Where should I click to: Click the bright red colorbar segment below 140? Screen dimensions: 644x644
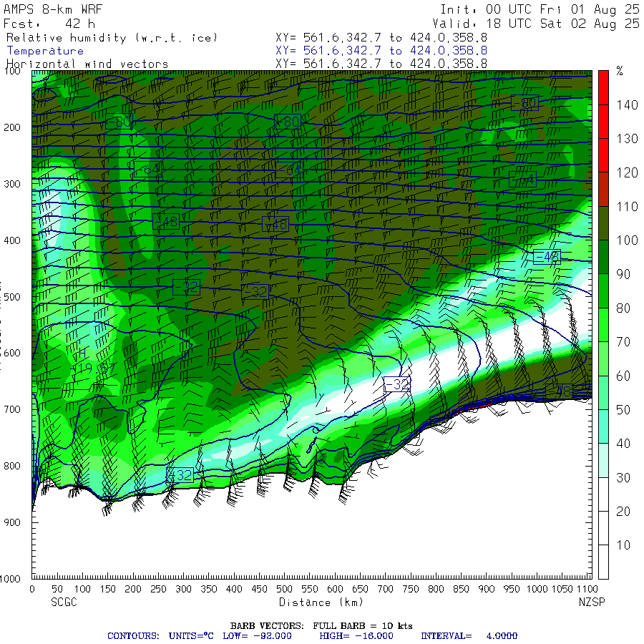coord(603,122)
